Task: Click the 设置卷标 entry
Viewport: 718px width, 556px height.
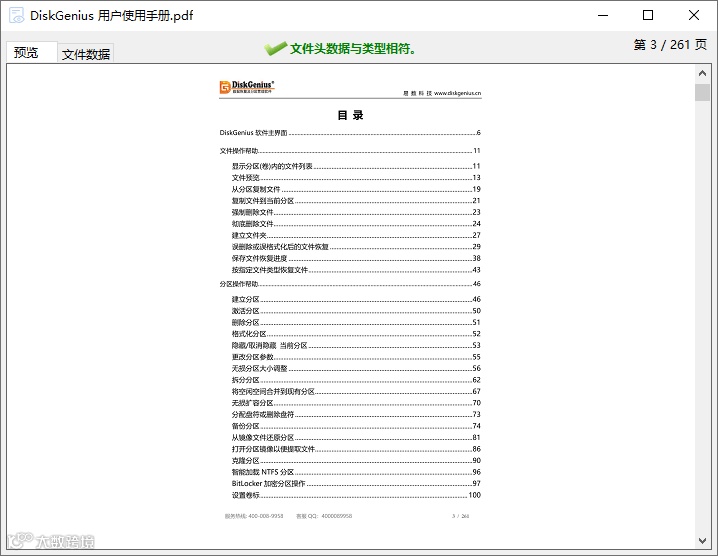Action: (356, 495)
